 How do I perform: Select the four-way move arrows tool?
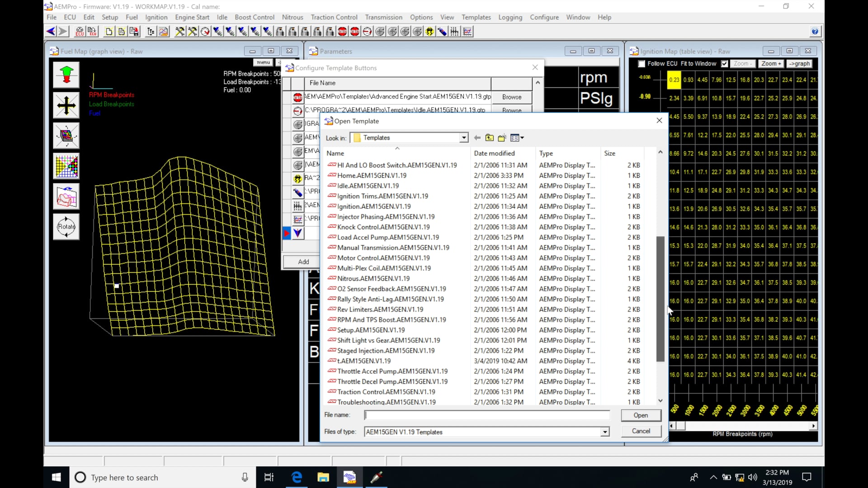66,105
